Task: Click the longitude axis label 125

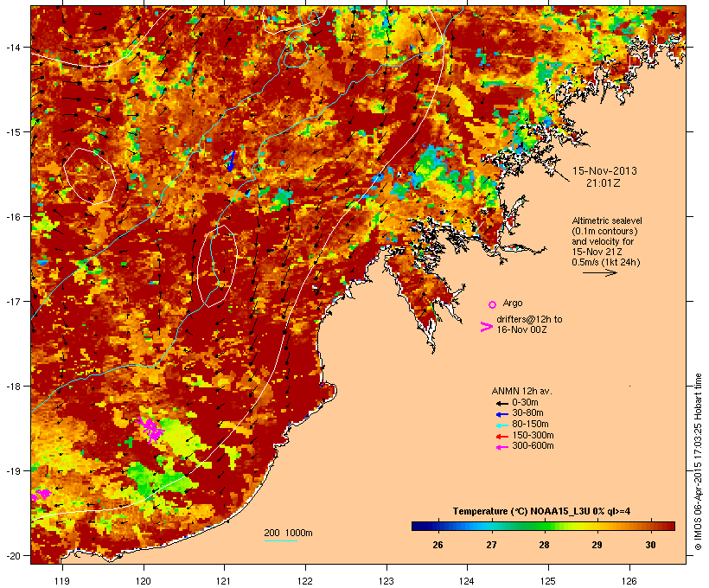Action: [x=548, y=581]
